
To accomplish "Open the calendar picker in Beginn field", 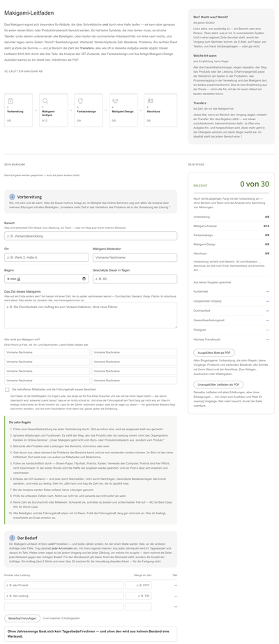I will pos(84,279).
